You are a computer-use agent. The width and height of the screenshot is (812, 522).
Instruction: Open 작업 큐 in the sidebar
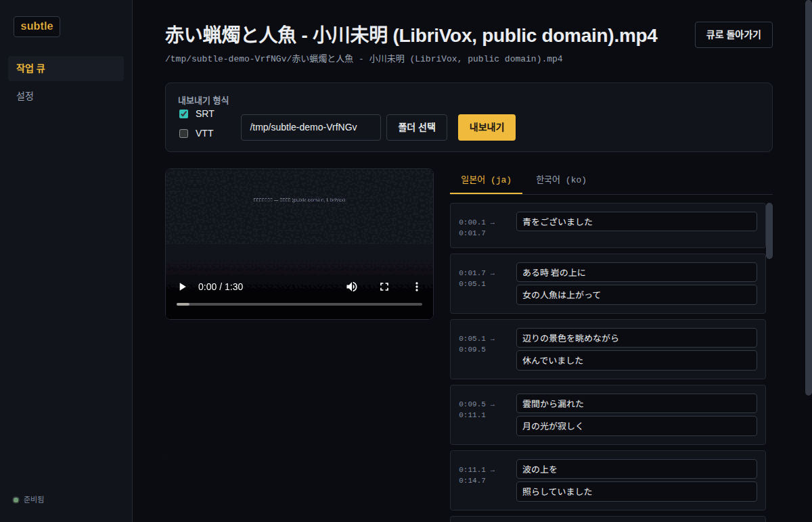(66, 68)
